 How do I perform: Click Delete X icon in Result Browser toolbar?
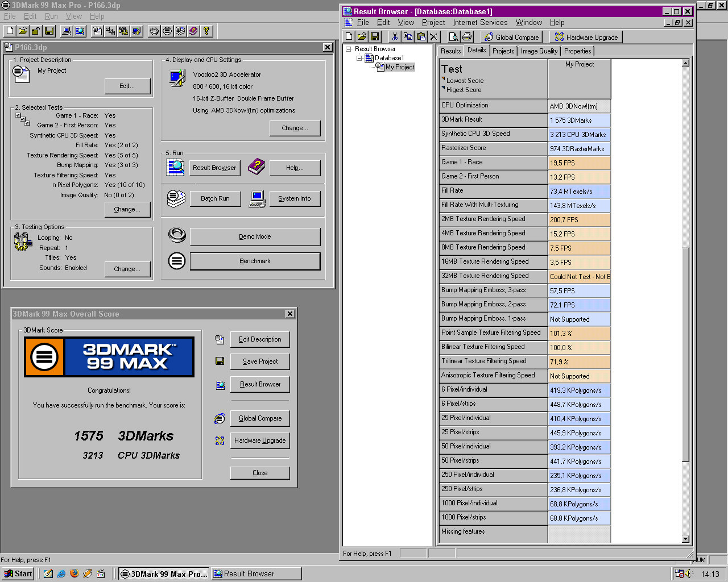(x=434, y=37)
